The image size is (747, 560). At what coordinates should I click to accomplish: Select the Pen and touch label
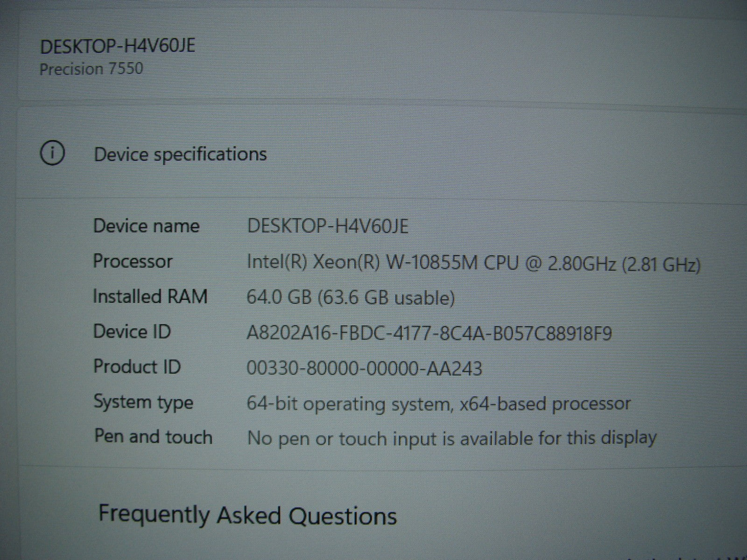(153, 437)
